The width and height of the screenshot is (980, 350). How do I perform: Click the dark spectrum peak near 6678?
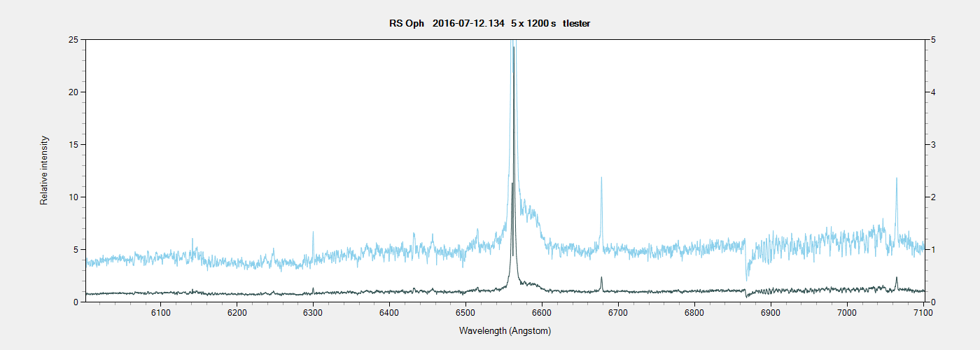601,279
